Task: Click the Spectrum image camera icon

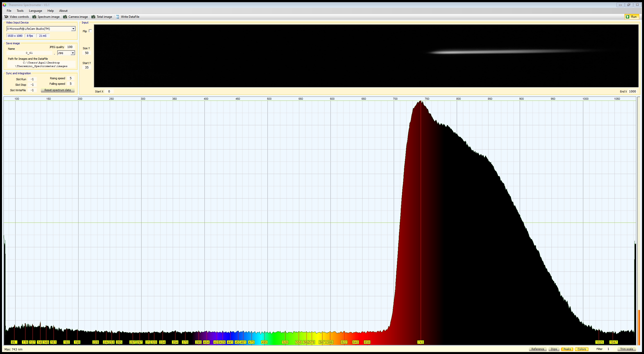Action: [34, 17]
